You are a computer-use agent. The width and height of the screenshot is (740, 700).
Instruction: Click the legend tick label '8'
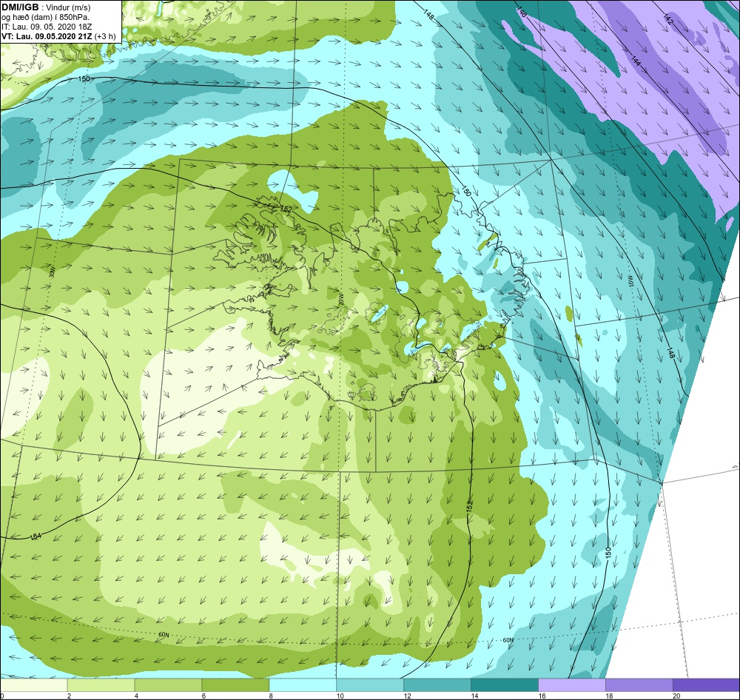[x=270, y=696]
